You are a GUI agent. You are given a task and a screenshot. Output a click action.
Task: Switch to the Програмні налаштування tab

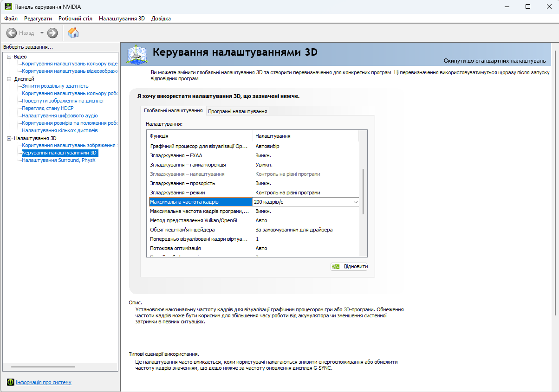[238, 111]
